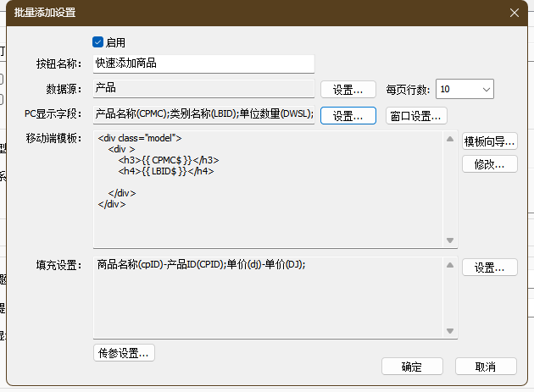This screenshot has height=392, width=534.
Task: Click the 数据源 field showing 产品
Action: coord(203,89)
